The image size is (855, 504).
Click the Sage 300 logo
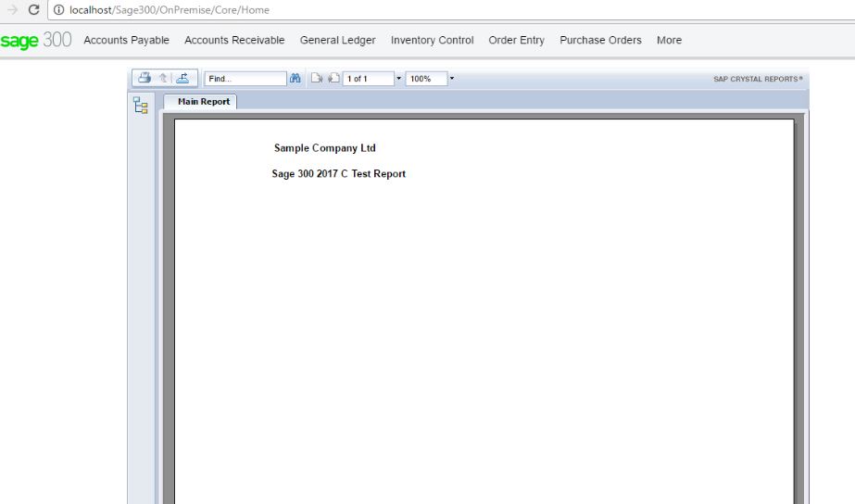click(x=36, y=41)
